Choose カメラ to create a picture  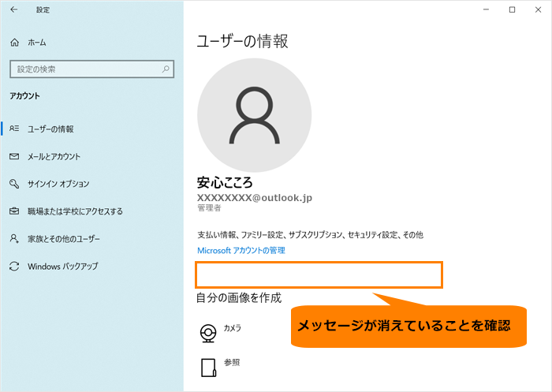233,328
